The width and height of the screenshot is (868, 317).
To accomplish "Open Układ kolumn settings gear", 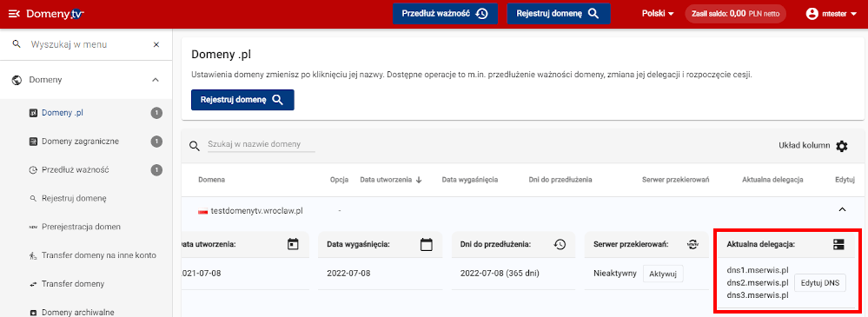I will (x=841, y=146).
